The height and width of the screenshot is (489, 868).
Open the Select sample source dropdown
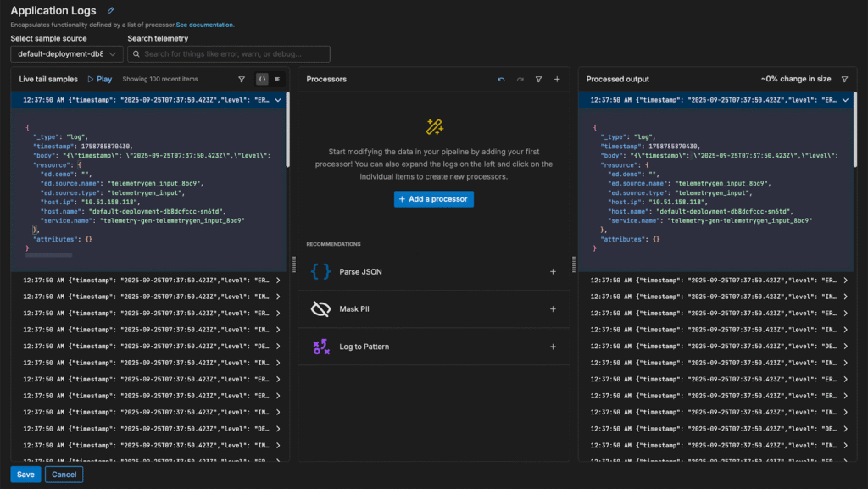pyautogui.click(x=66, y=54)
